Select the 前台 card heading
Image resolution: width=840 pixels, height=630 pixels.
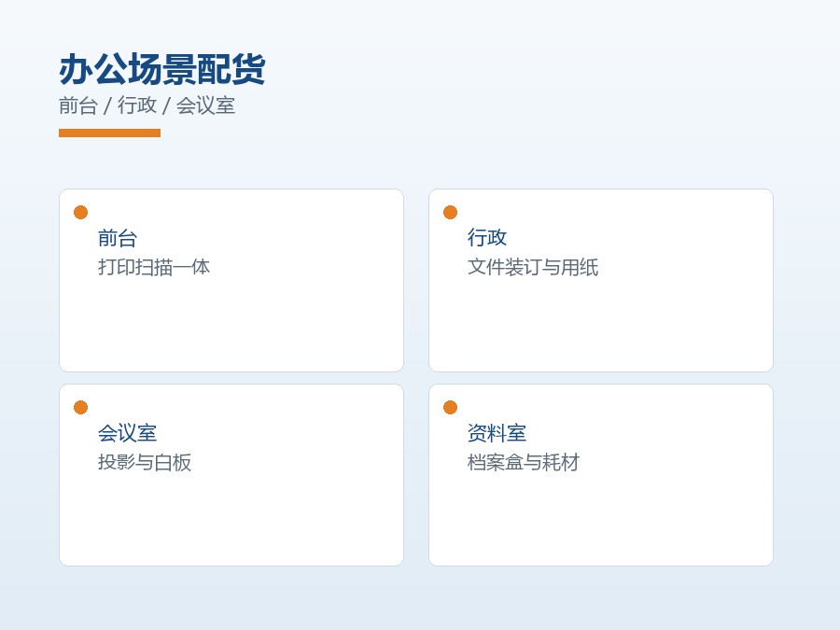[x=118, y=238]
